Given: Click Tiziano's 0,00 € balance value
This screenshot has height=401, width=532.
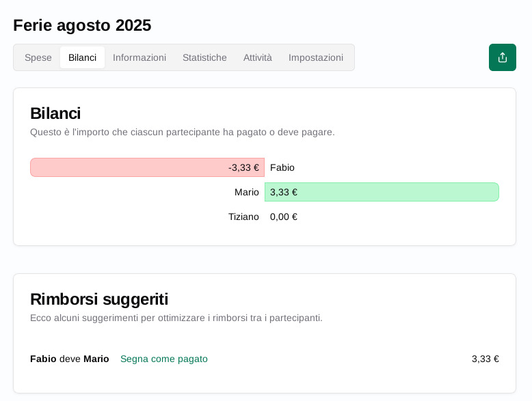Looking at the screenshot, I should (x=284, y=217).
